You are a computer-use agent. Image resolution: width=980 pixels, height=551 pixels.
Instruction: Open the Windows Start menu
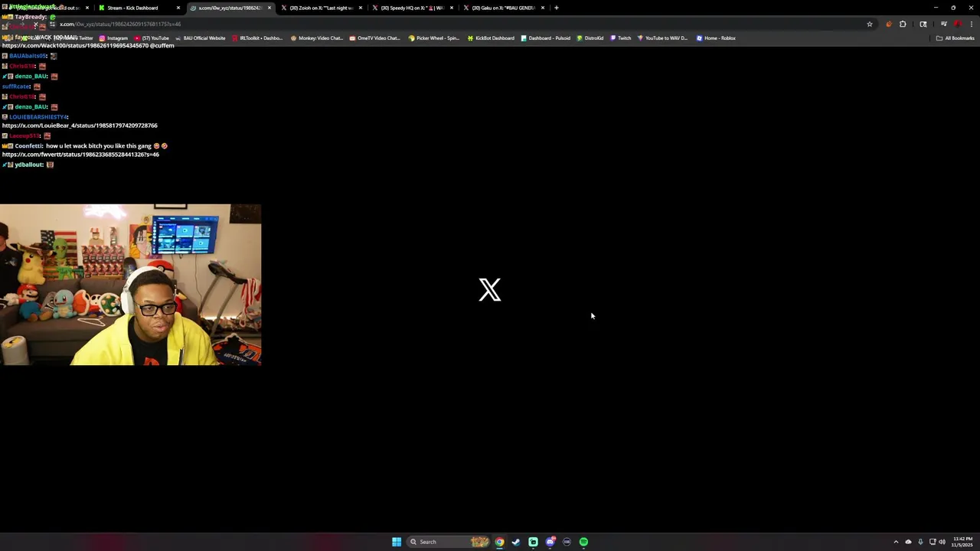tap(397, 542)
